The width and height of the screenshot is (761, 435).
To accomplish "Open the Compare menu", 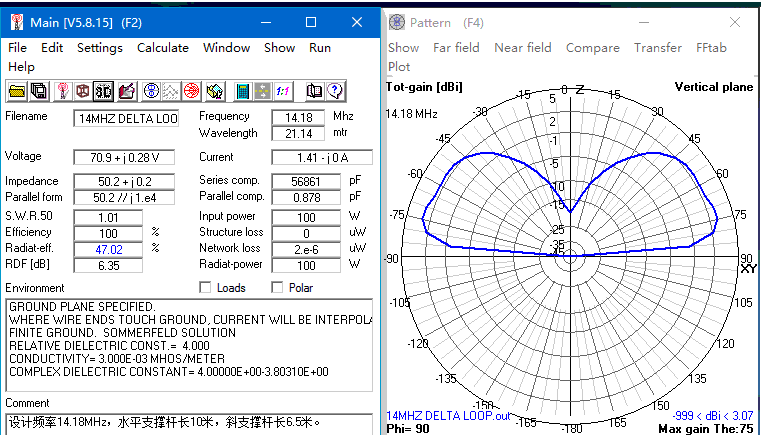I will [x=593, y=48].
